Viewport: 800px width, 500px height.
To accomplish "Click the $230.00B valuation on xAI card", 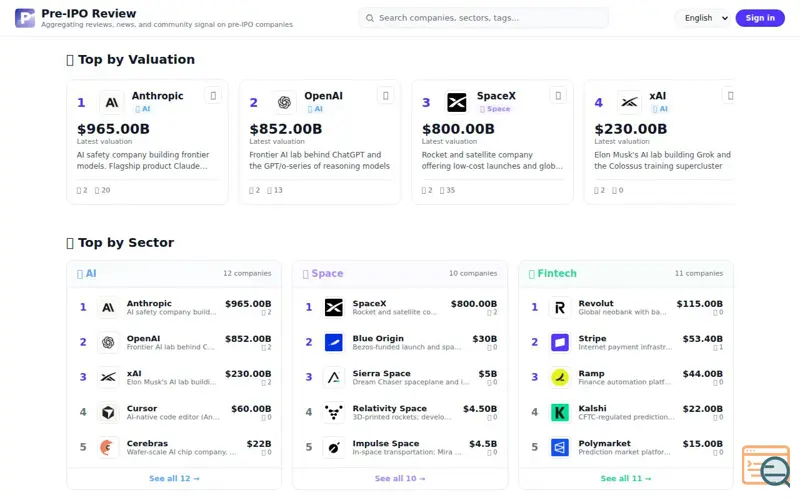I will pyautogui.click(x=631, y=129).
